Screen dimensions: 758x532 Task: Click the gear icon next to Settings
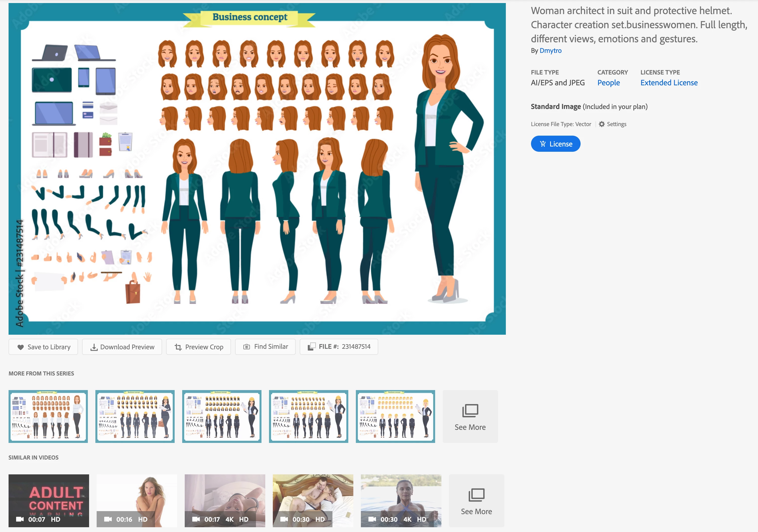point(601,124)
